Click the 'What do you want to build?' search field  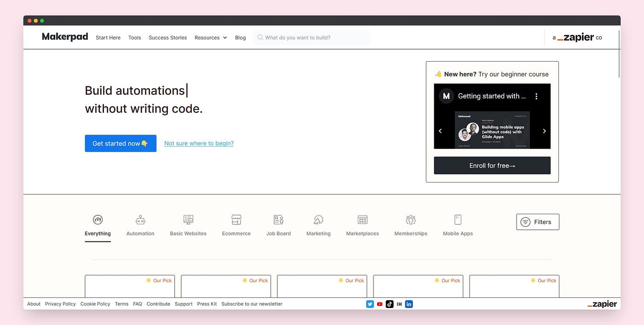coord(311,37)
